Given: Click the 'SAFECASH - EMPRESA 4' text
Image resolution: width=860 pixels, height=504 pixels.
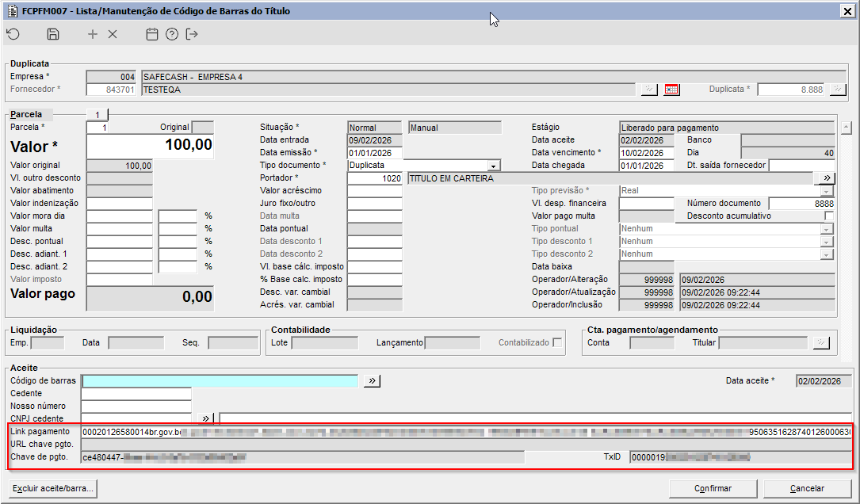Looking at the screenshot, I should (193, 77).
